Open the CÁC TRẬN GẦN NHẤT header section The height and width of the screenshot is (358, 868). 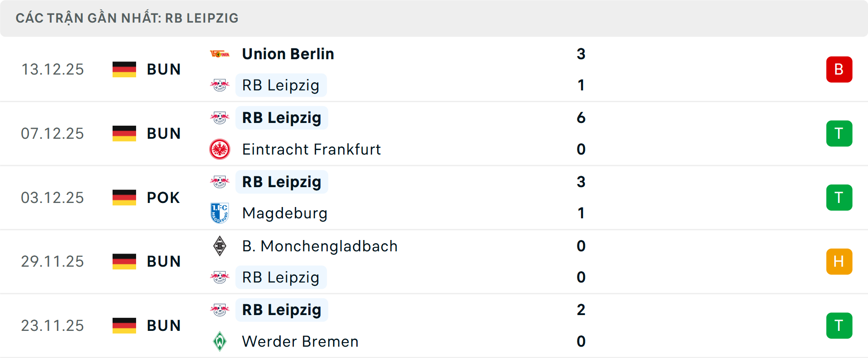pyautogui.click(x=127, y=18)
